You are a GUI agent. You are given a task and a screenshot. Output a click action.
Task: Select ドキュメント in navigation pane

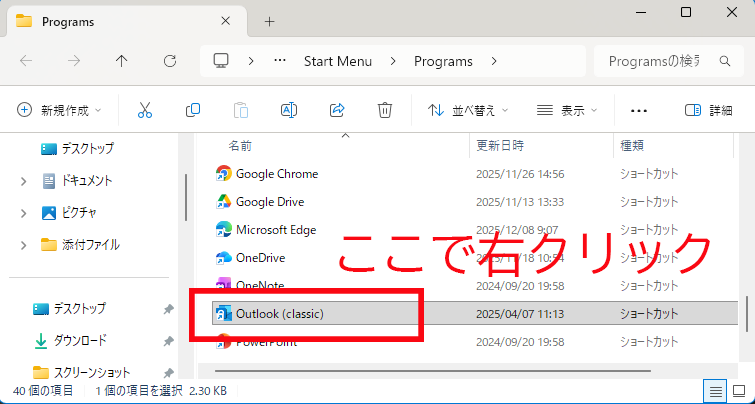pos(78,181)
